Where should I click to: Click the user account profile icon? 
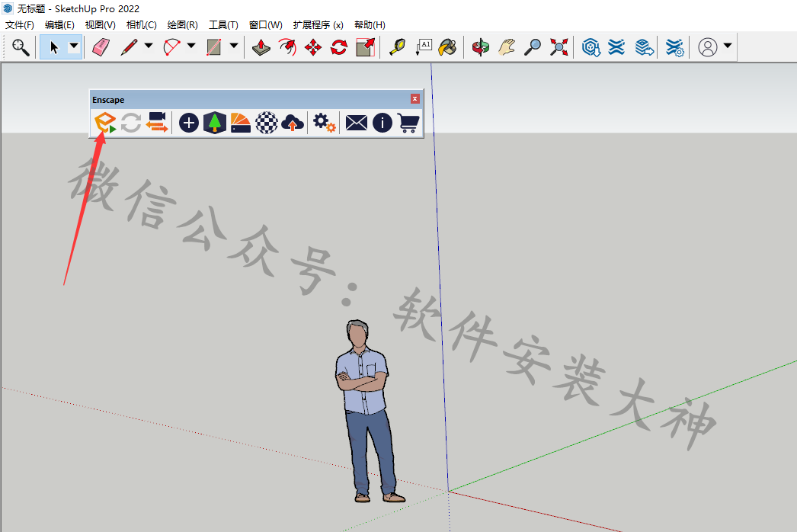click(708, 47)
